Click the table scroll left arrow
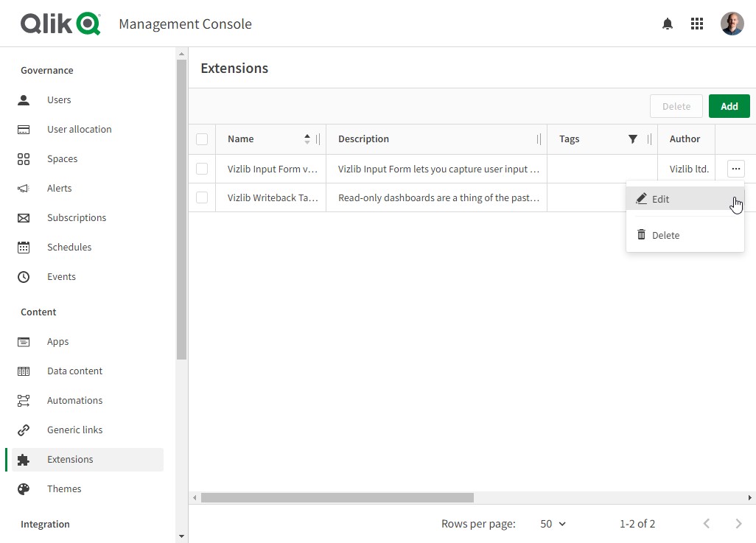Viewport: 756px width, 543px height. click(x=195, y=497)
